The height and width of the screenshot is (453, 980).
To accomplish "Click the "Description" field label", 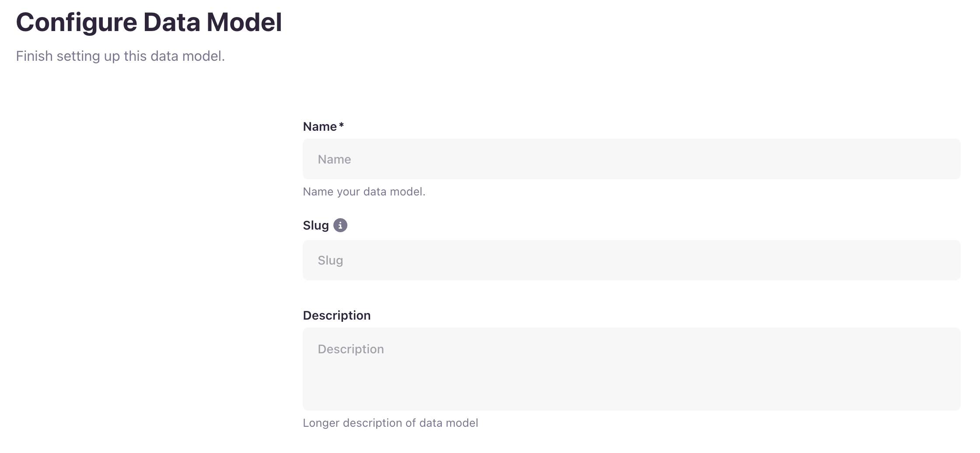I will [x=336, y=315].
